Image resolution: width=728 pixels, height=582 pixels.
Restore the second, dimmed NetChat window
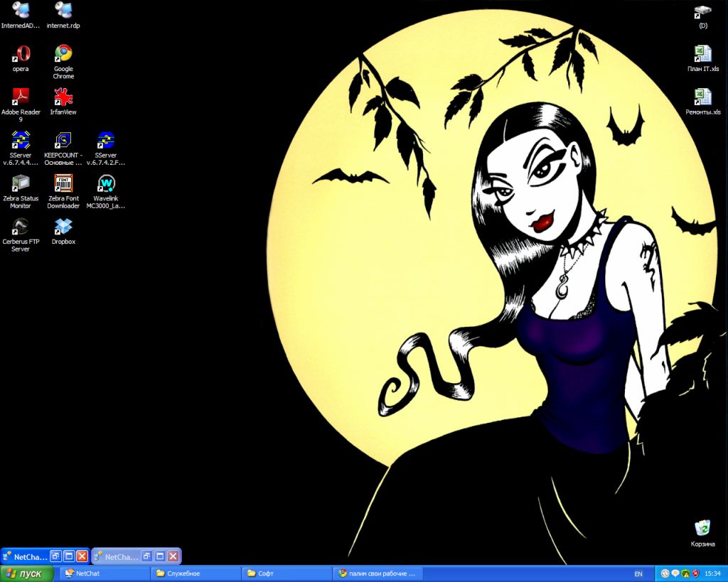point(146,556)
